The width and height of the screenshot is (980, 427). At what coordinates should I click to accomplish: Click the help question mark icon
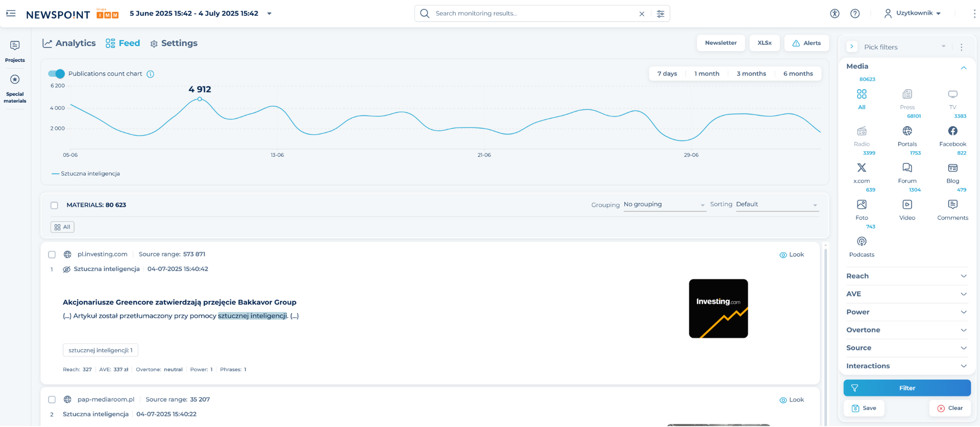pyautogui.click(x=855, y=14)
